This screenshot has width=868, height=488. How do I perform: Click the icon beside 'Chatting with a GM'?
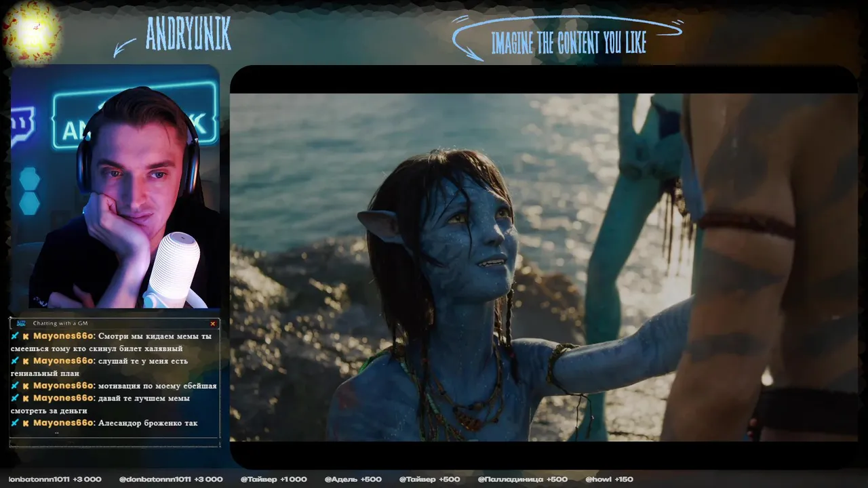point(21,323)
